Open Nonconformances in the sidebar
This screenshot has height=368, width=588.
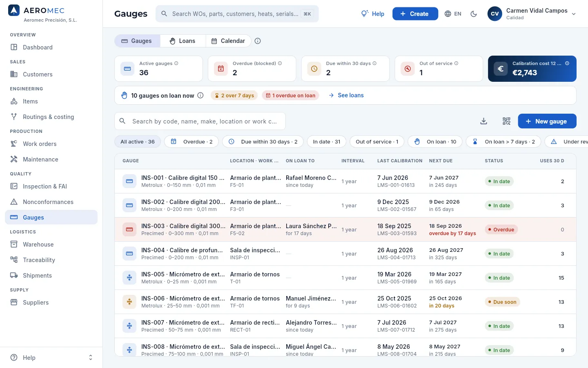click(51, 202)
